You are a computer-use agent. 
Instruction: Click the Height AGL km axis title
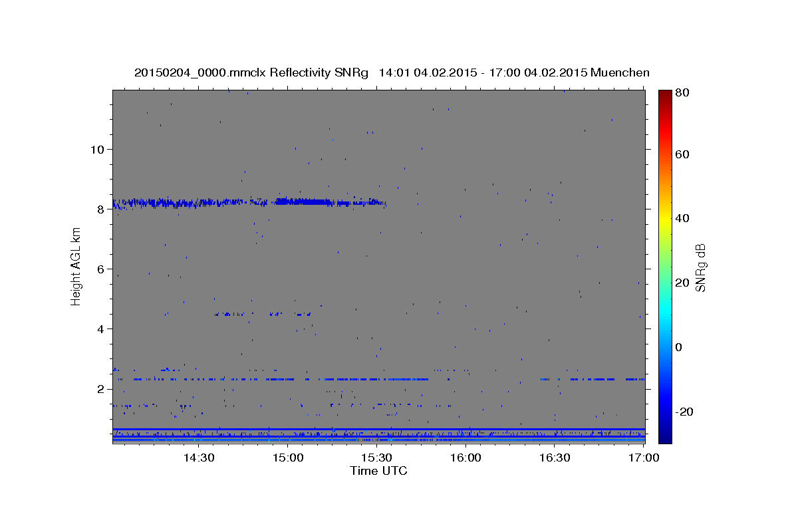pos(76,266)
